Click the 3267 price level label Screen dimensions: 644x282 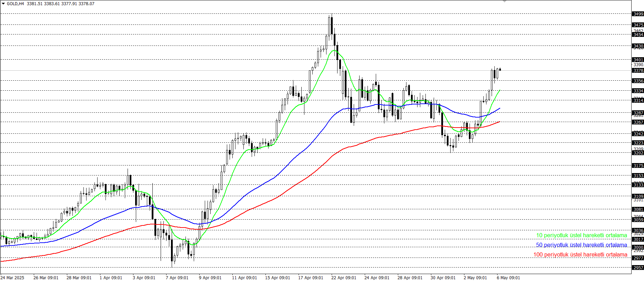coord(638,122)
